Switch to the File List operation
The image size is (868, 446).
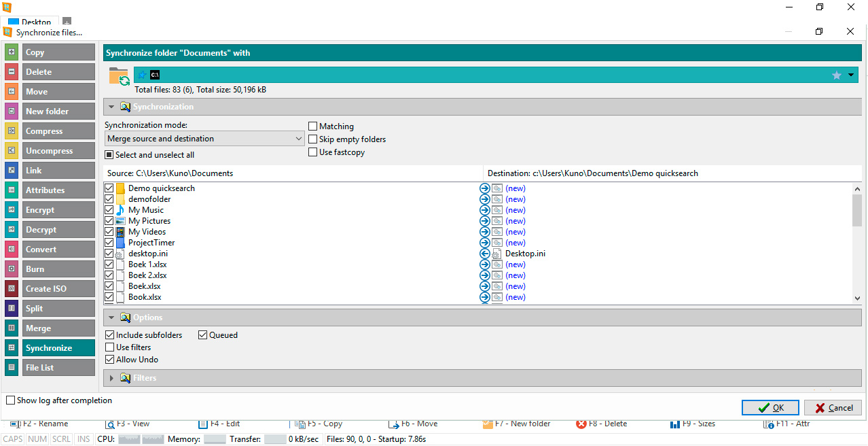coord(59,368)
